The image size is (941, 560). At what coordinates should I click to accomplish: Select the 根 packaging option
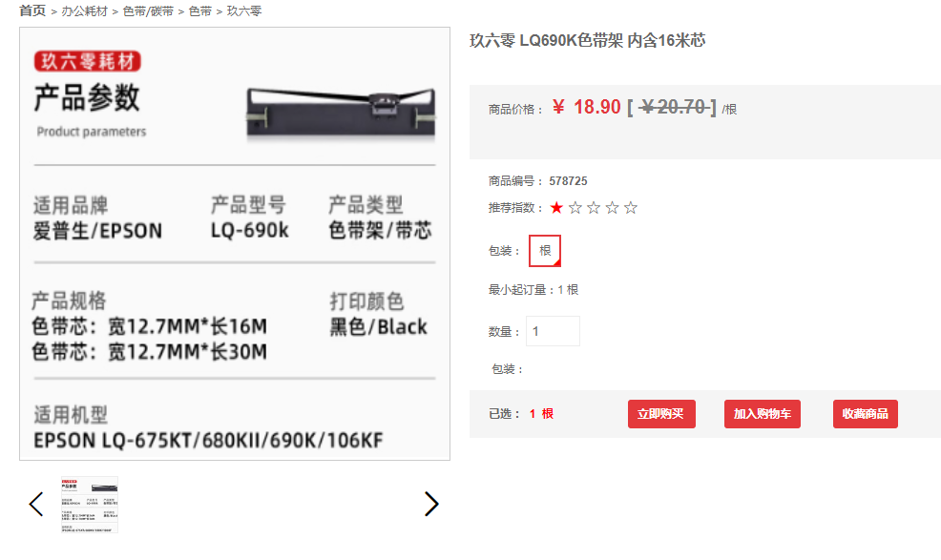click(x=545, y=251)
